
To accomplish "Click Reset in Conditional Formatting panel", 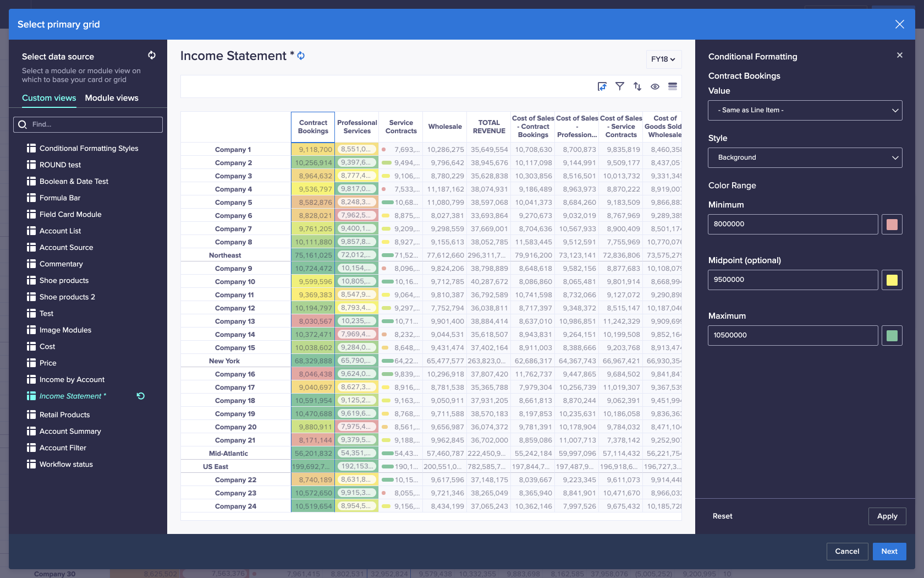I will 722,516.
